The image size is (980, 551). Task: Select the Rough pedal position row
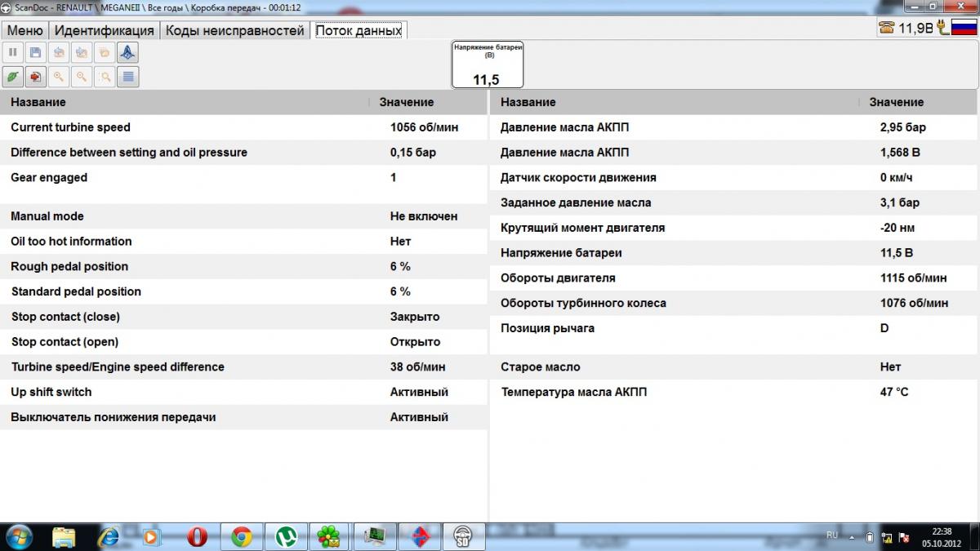coord(243,267)
